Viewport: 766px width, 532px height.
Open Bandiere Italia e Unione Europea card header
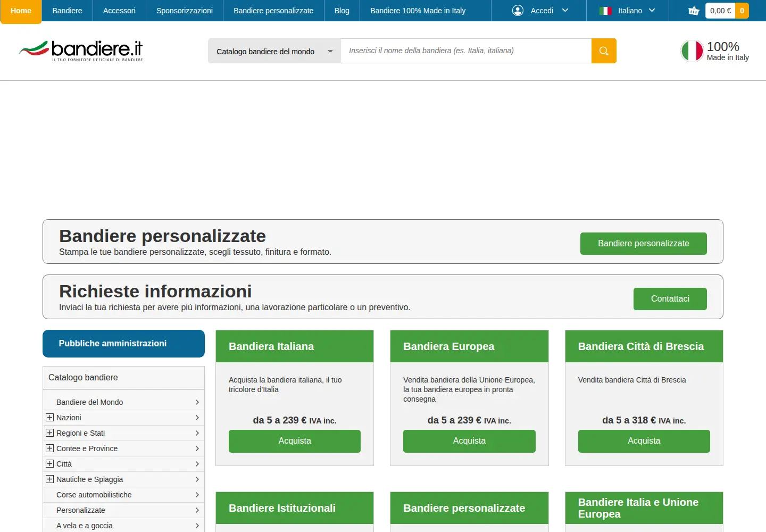tap(644, 508)
